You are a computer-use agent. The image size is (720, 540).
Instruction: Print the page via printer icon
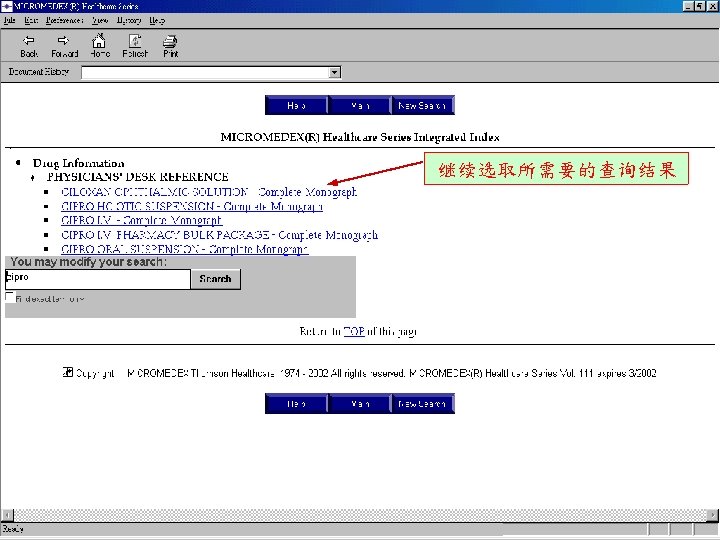tap(170, 46)
